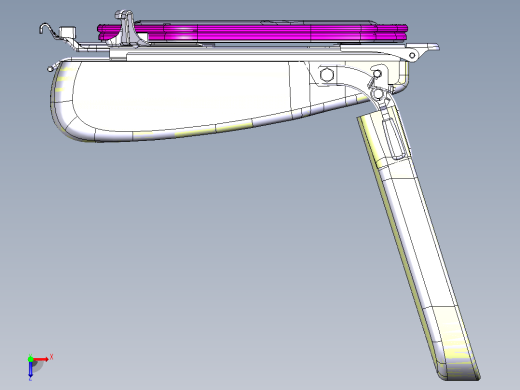Screen dimensions: 520x390
Task: Select the hexagonal bolt head on the body
Action: click(x=326, y=74)
